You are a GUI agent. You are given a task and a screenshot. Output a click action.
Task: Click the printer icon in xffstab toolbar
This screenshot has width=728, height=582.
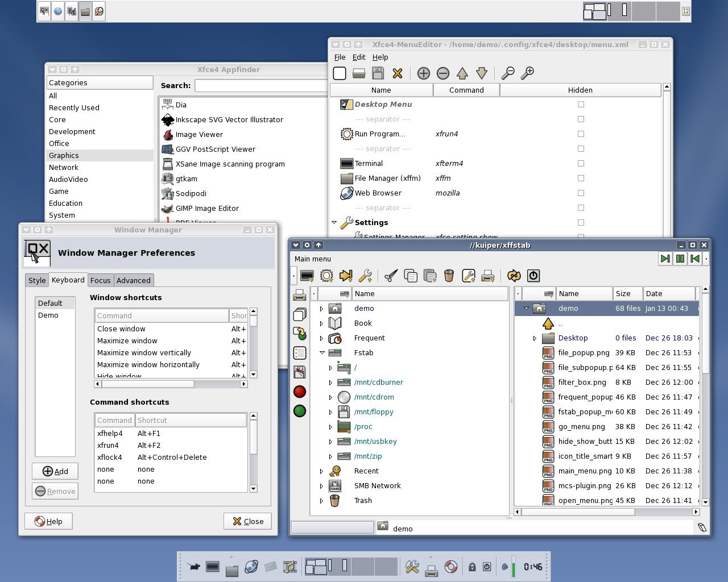487,276
